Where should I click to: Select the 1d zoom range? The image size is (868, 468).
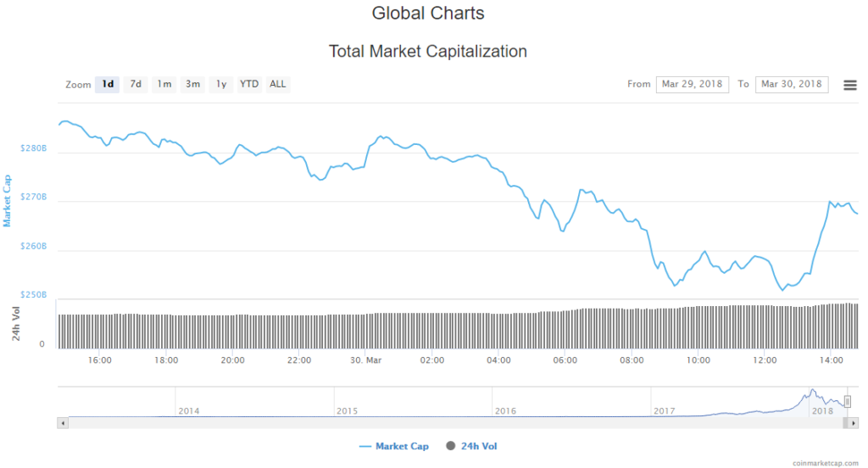click(x=108, y=84)
